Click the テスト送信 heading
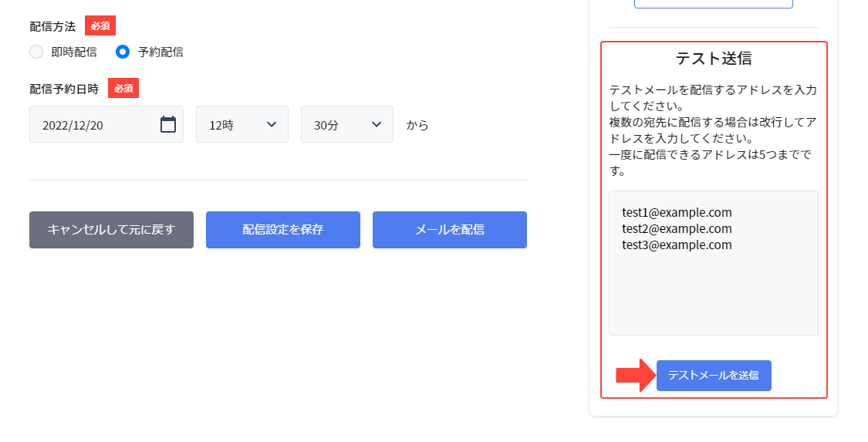The width and height of the screenshot is (868, 442). [x=714, y=58]
